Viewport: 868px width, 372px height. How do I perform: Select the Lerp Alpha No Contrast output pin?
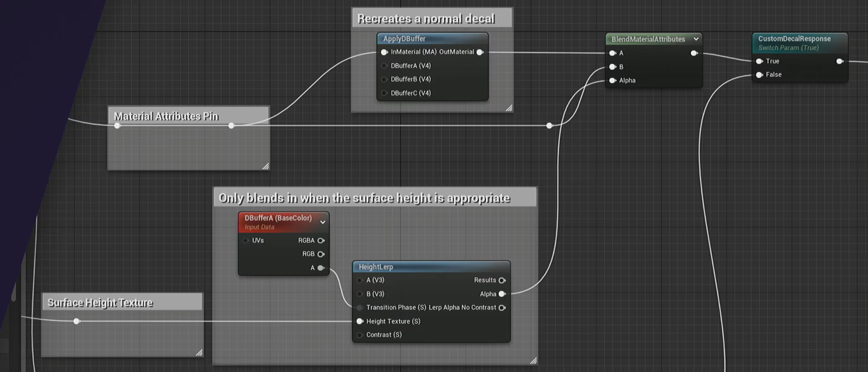(502, 308)
